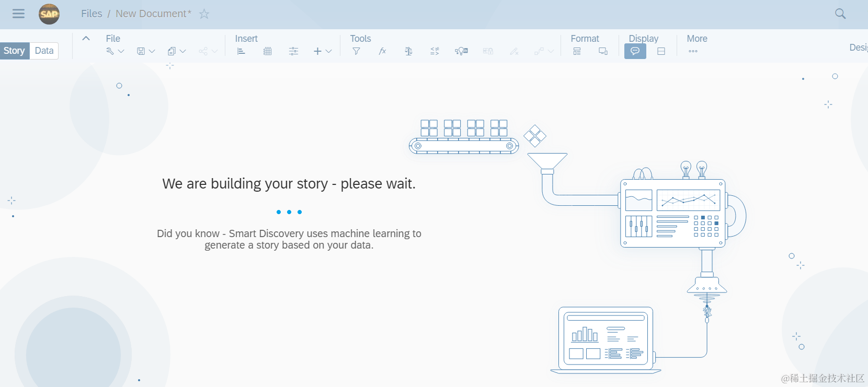Click the Display group label
This screenshot has width=868, height=387.
pos(644,39)
